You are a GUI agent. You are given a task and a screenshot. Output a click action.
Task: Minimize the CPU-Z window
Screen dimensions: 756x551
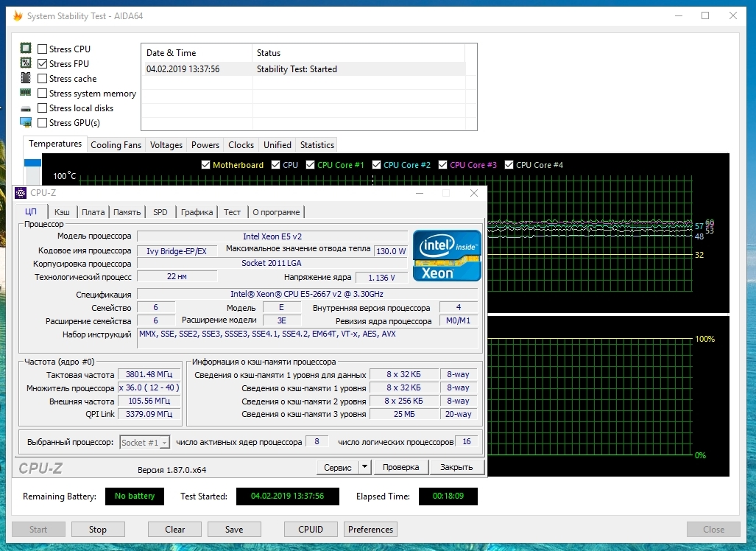point(420,193)
